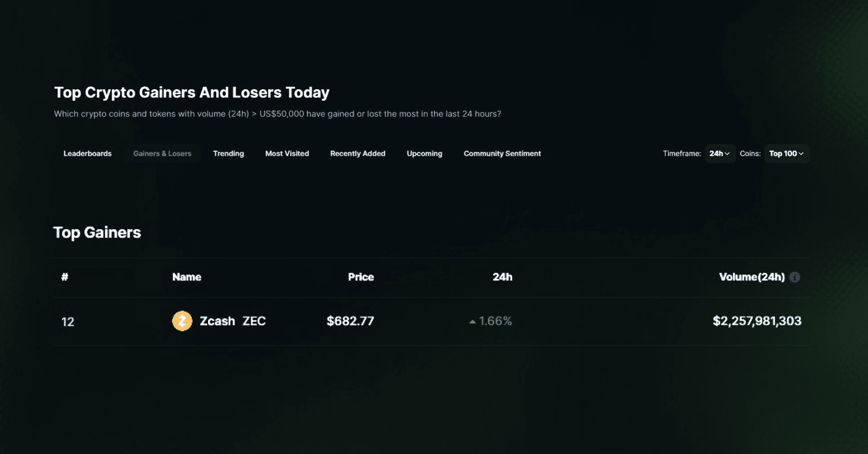This screenshot has height=454, width=868.
Task: Click the Zcash coin logo icon
Action: point(182,321)
